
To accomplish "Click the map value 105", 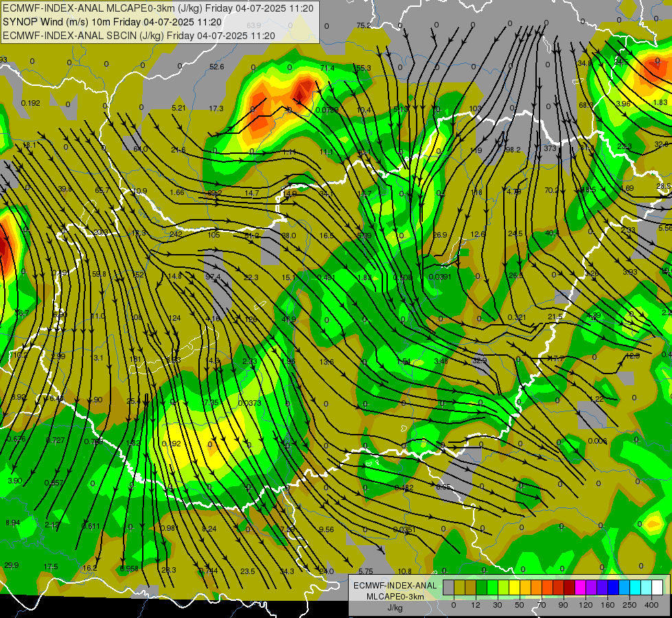I will click(214, 235).
